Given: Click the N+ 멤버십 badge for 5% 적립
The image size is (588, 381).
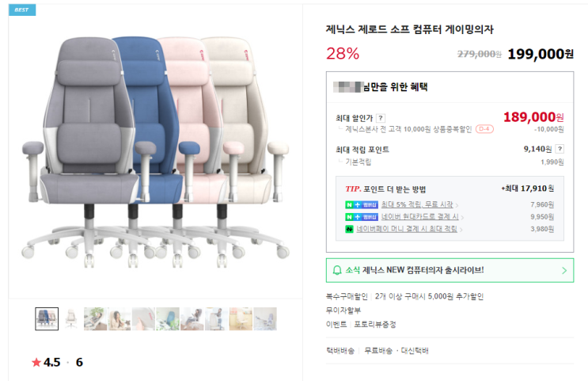Looking at the screenshot, I should click(x=362, y=205).
